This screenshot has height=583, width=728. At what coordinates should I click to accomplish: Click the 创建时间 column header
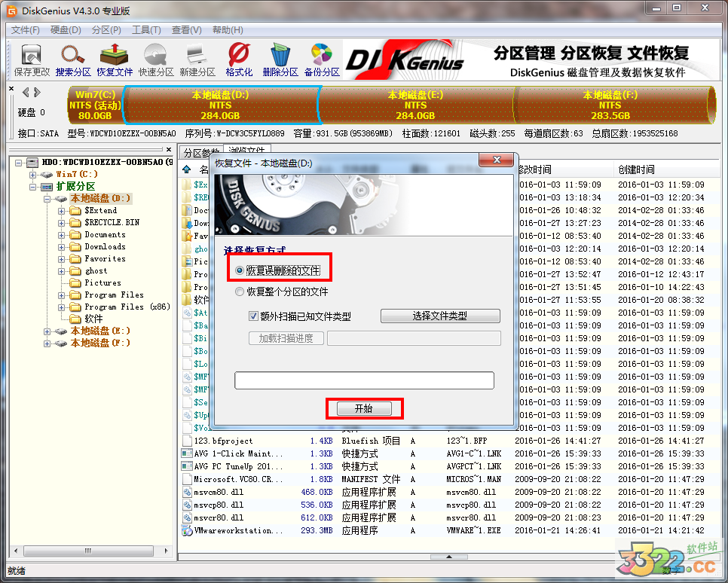pos(667,170)
